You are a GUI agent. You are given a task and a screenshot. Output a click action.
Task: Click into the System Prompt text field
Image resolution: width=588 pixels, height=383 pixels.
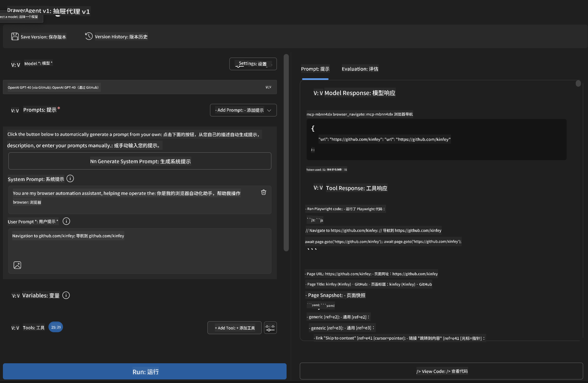tap(140, 200)
